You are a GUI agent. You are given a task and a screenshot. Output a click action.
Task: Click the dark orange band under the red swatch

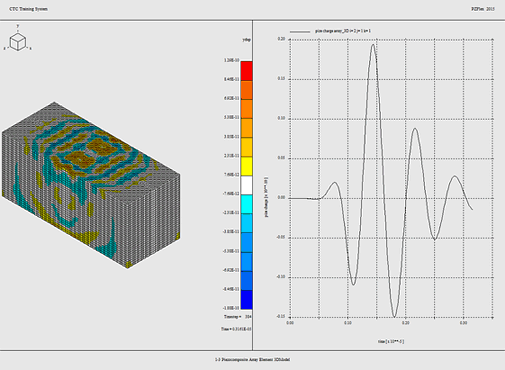(x=246, y=90)
